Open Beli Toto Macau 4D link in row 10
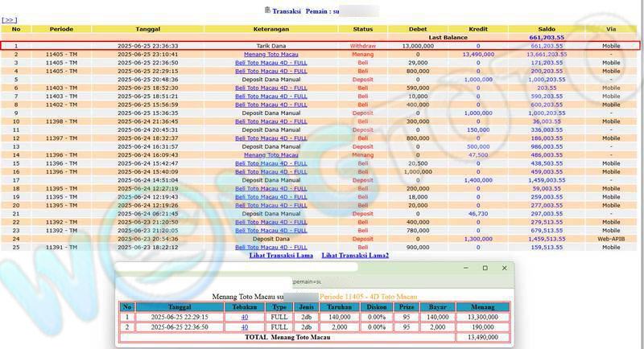 point(270,121)
